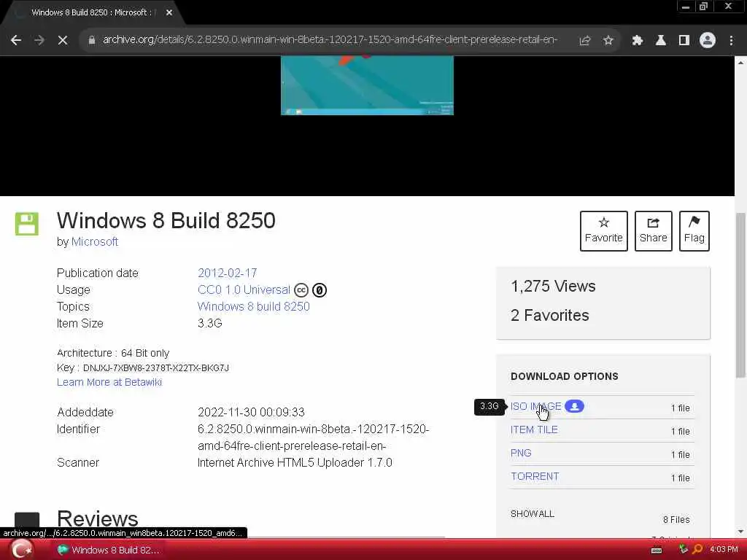This screenshot has width=747, height=560.
Task: Select the Windows 8 Build 8250 browser tab
Action: [x=90, y=13]
